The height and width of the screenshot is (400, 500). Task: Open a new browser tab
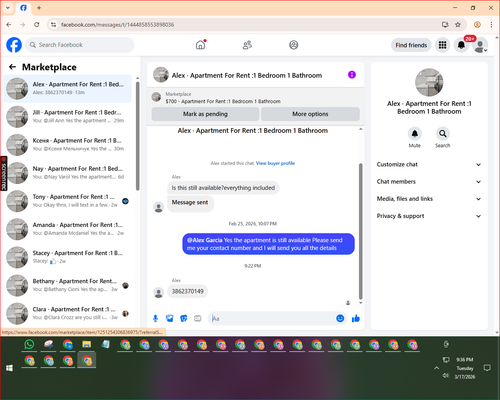(x=39, y=8)
